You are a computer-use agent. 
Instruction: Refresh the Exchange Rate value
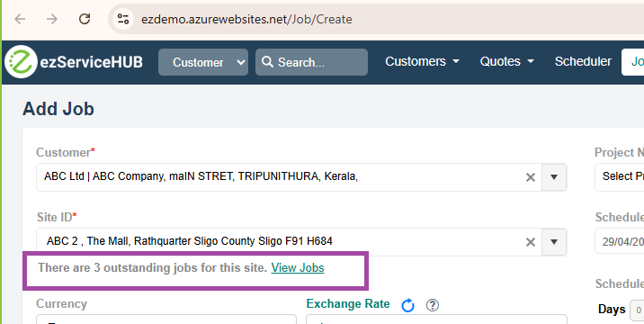[407, 305]
